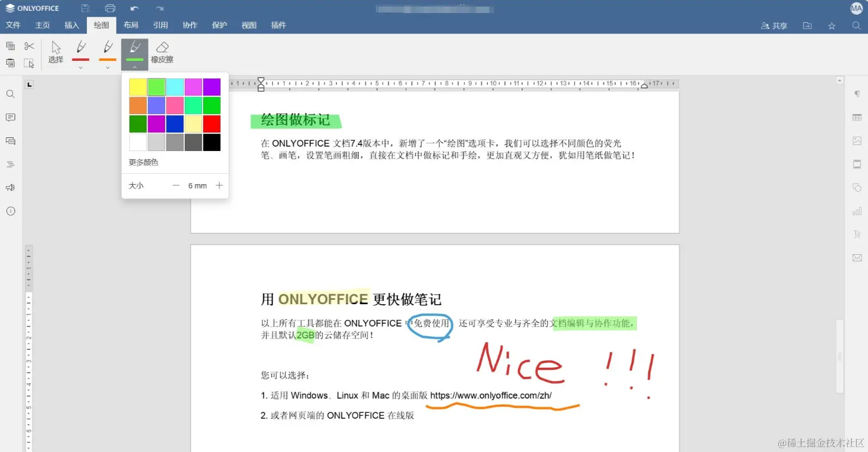Open text art settings in right sidebar
The width and height of the screenshot is (868, 452).
(x=857, y=234)
